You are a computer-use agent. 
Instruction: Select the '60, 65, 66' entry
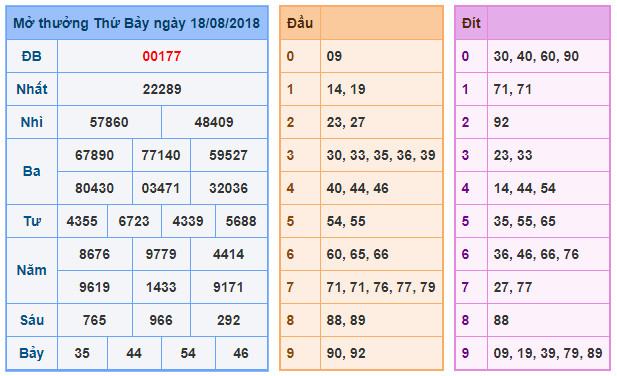pyautogui.click(x=357, y=254)
